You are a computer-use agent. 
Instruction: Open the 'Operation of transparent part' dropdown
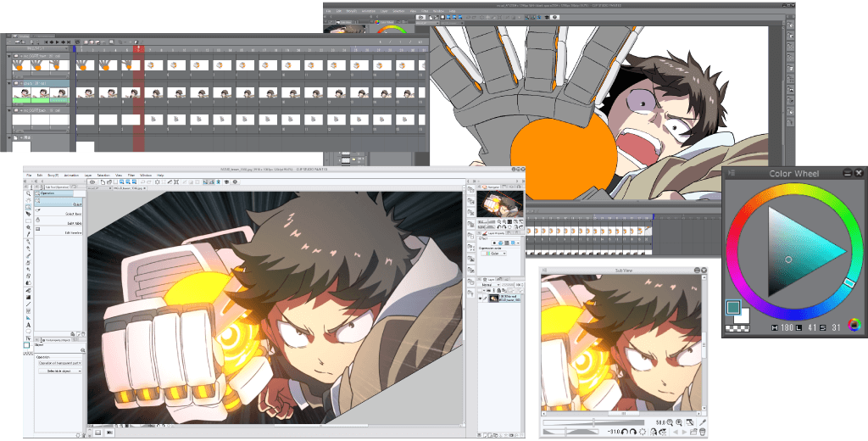coord(58,363)
